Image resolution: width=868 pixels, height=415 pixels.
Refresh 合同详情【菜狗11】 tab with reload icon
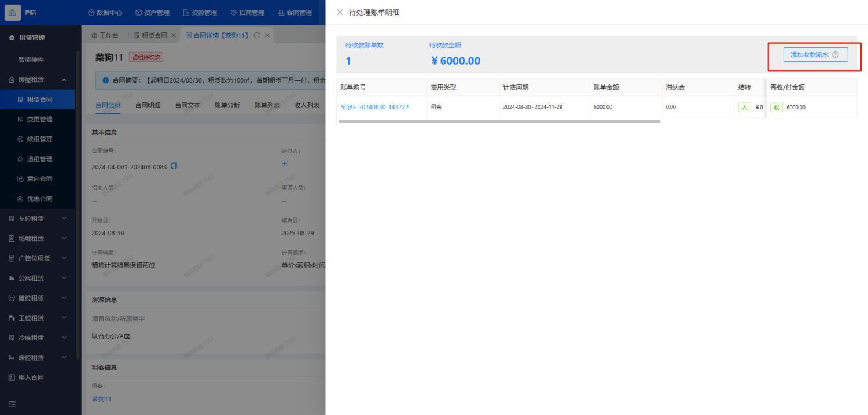pyautogui.click(x=256, y=35)
